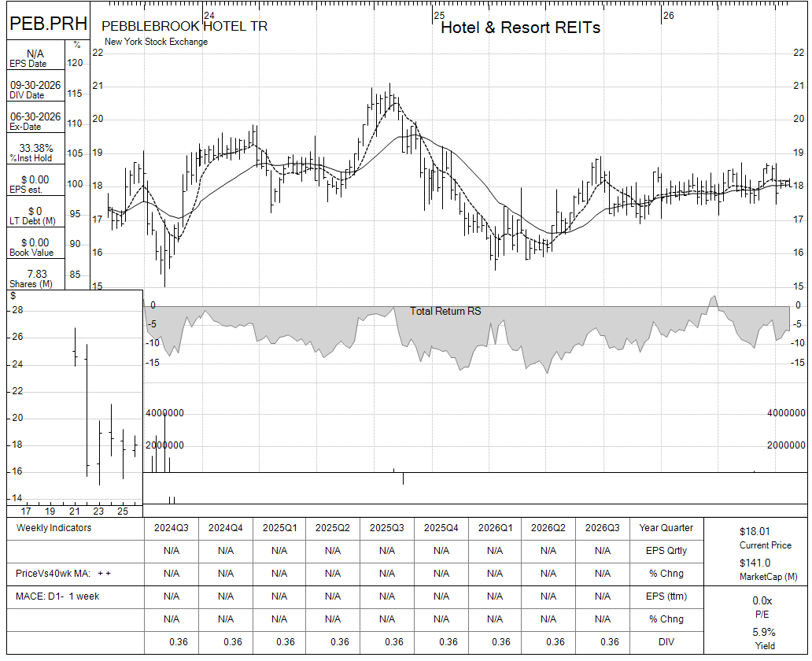812x661 pixels.
Task: Click the 120 percent scale label
Action: coord(75,63)
